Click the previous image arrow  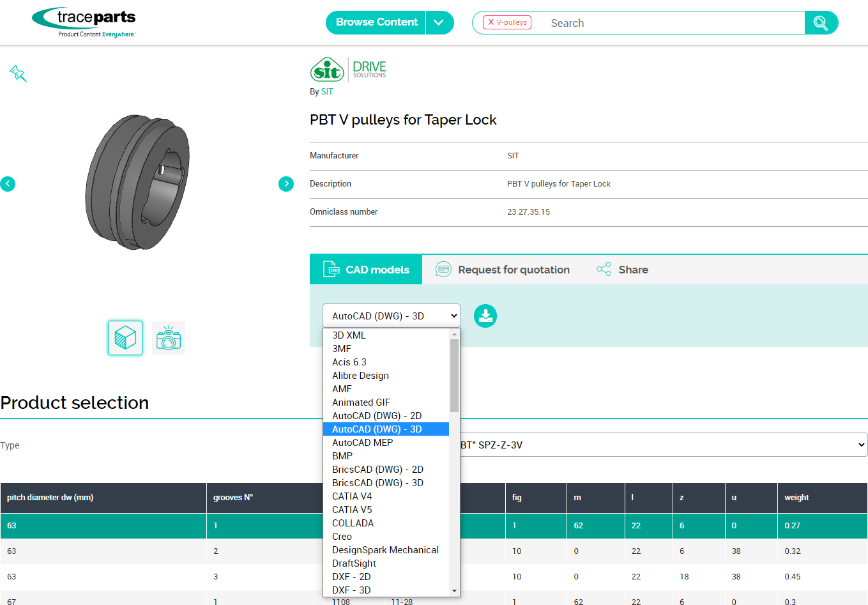pyautogui.click(x=8, y=184)
